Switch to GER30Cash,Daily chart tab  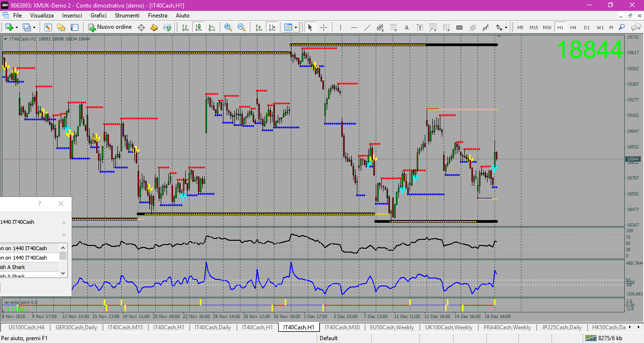[x=76, y=327]
